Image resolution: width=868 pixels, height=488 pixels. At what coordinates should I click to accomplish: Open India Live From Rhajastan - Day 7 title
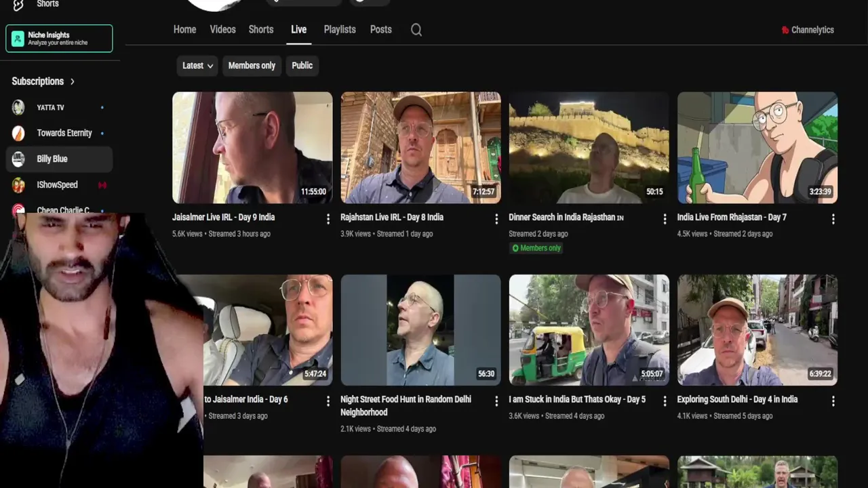pyautogui.click(x=732, y=218)
